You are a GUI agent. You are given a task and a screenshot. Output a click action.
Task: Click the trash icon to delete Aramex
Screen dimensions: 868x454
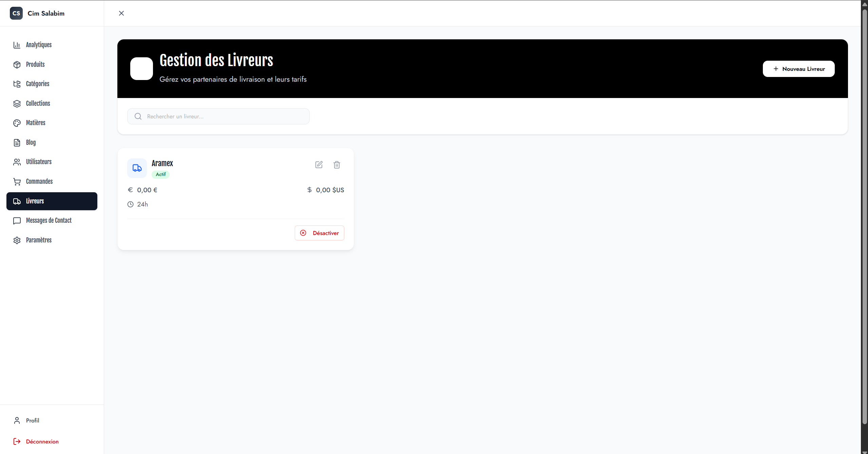click(336, 164)
